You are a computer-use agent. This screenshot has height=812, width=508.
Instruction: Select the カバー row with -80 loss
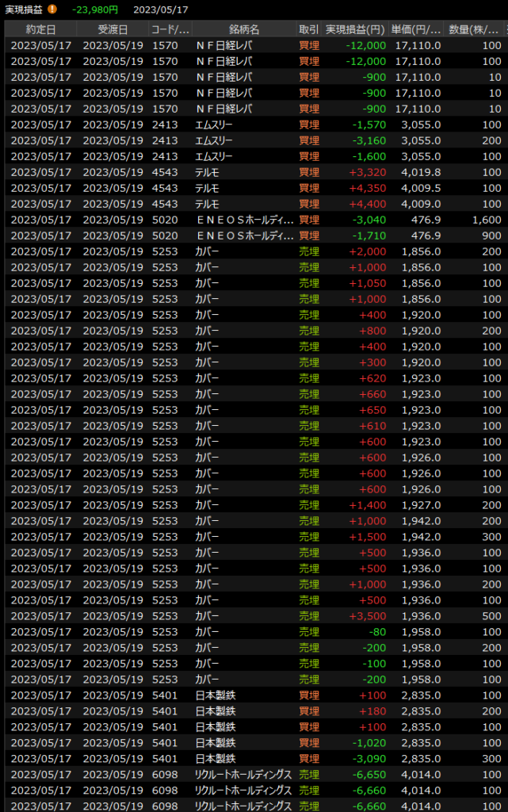[x=254, y=632]
